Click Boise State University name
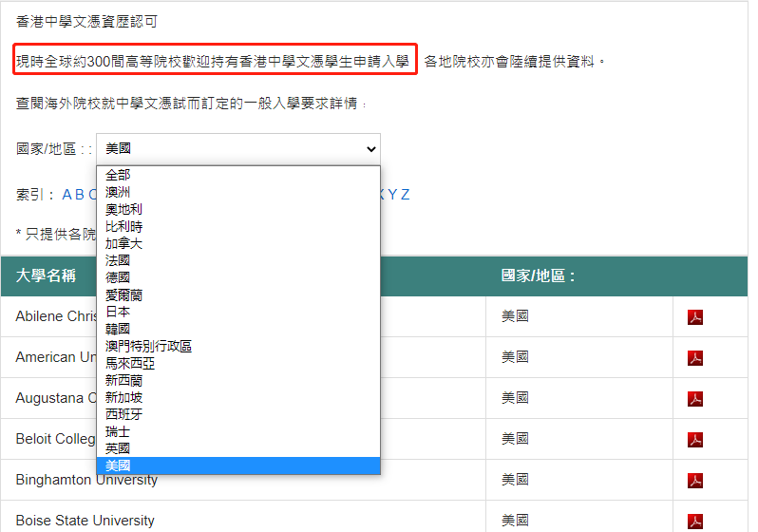The width and height of the screenshot is (758, 532). [x=85, y=521]
